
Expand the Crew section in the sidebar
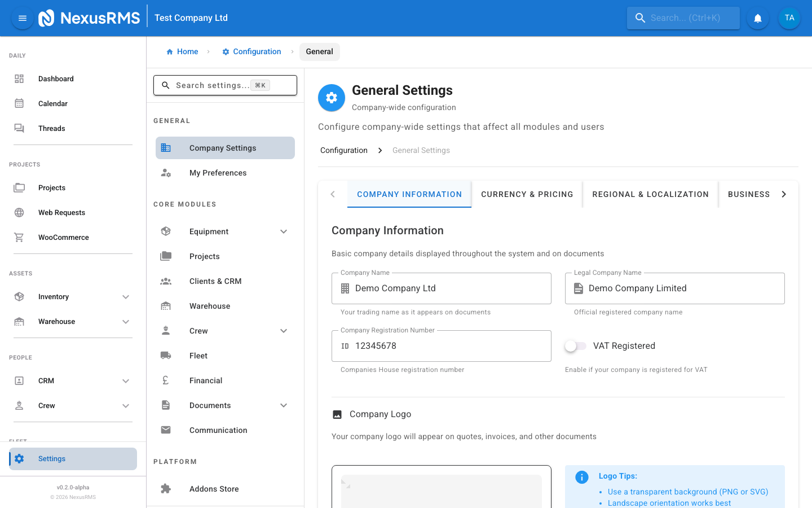coord(125,405)
